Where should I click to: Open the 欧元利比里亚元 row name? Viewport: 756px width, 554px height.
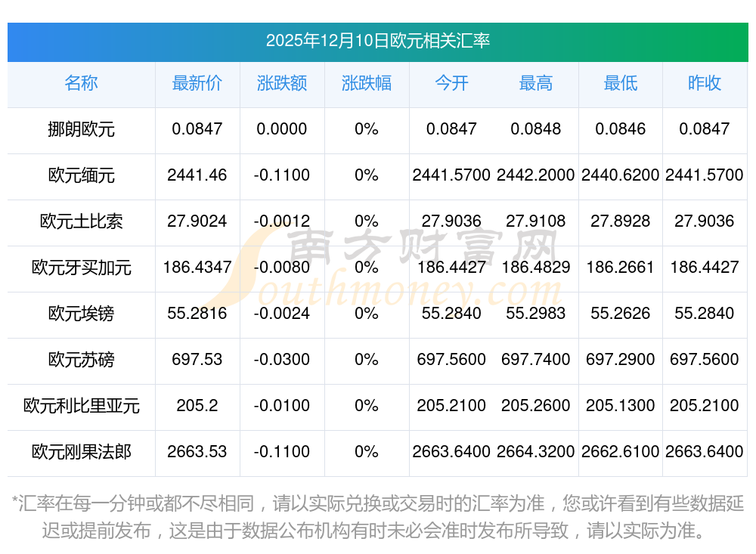[81, 406]
